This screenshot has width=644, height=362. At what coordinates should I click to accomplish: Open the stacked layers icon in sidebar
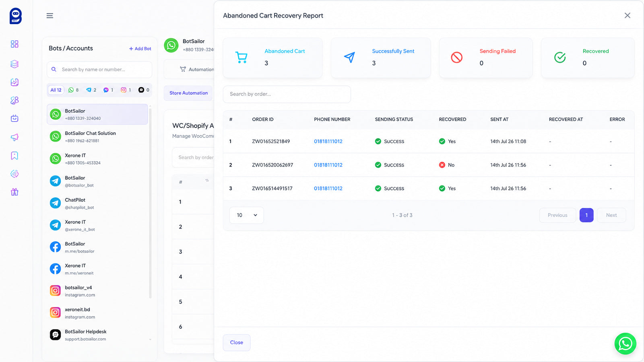click(14, 64)
